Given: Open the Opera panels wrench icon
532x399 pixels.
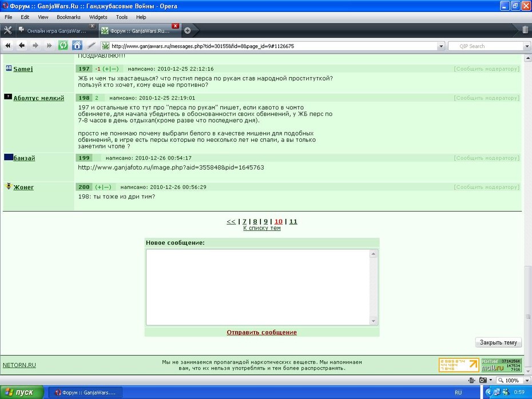Looking at the screenshot, I should pos(7,30).
